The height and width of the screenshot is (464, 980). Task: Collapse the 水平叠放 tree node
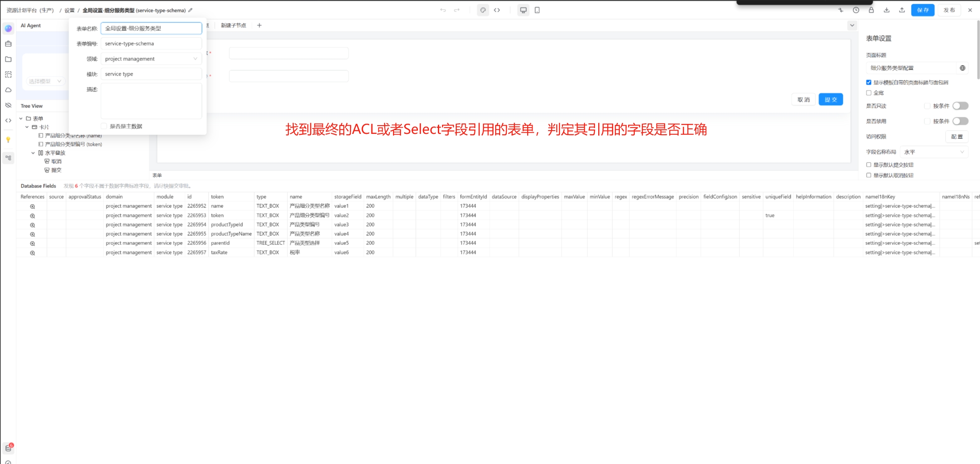click(33, 153)
